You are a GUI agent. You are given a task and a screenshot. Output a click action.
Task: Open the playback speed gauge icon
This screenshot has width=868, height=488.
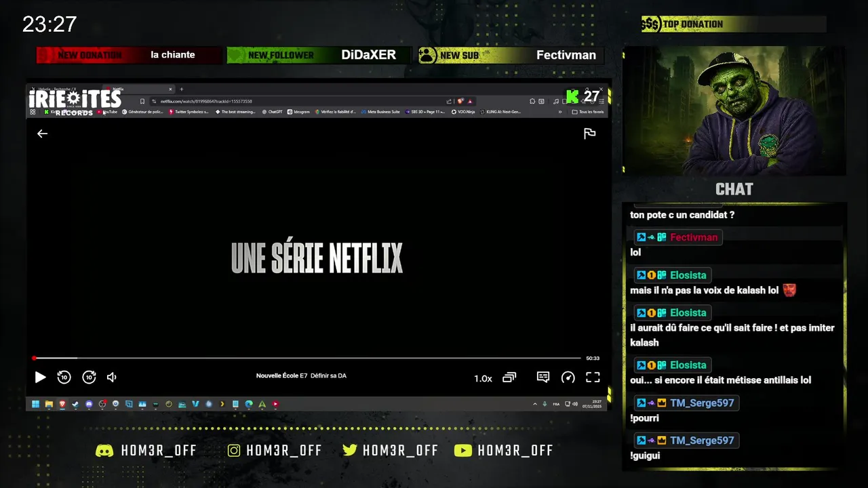(568, 378)
